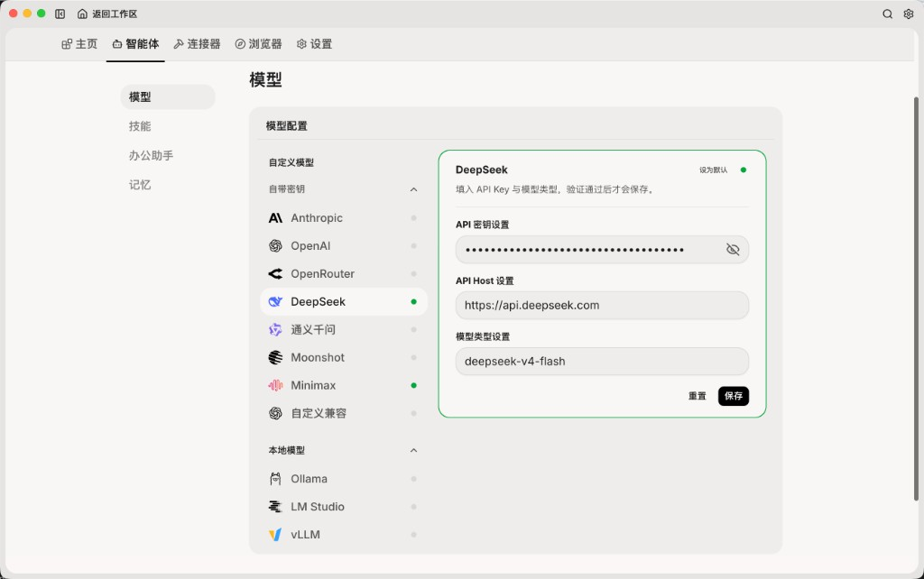Click the home icon beside 返回工作区

(82, 14)
